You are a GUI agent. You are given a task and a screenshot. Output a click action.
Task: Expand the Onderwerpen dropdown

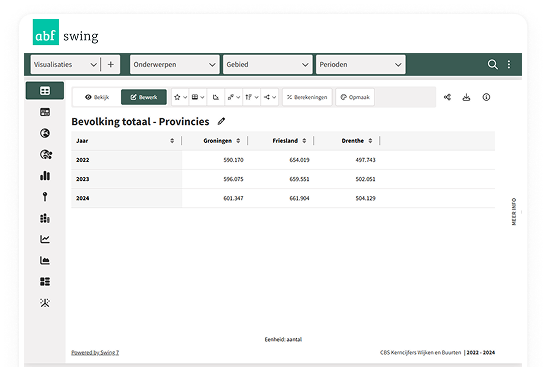click(174, 64)
